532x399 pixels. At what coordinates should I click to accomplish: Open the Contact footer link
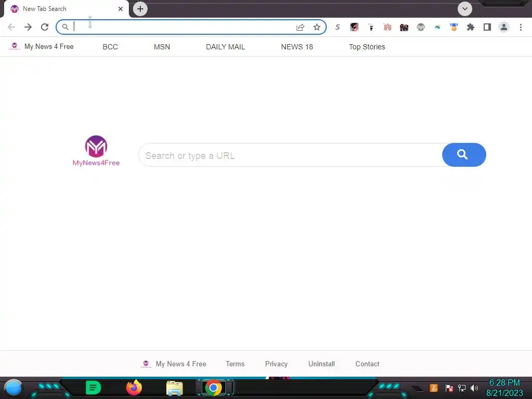(367, 364)
